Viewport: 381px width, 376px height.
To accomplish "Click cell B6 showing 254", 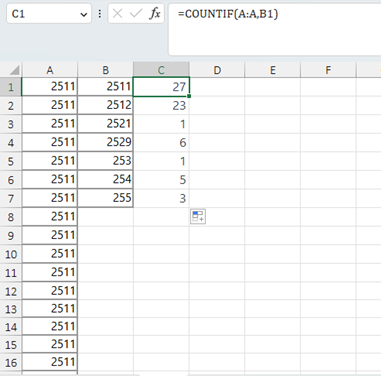I will coord(105,180).
